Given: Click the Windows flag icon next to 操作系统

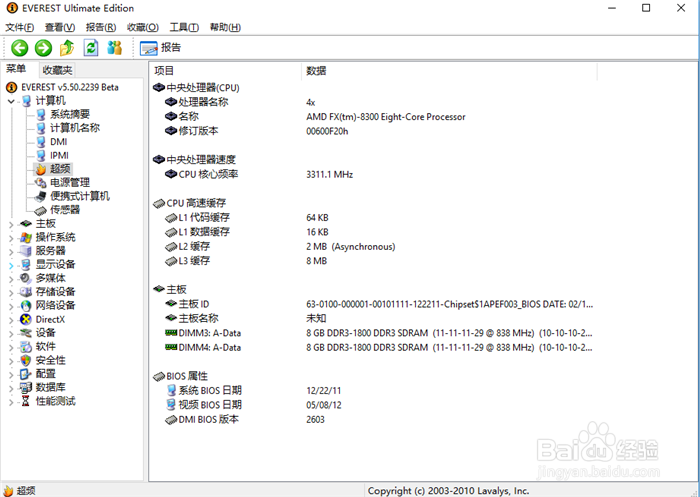Looking at the screenshot, I should (26, 237).
